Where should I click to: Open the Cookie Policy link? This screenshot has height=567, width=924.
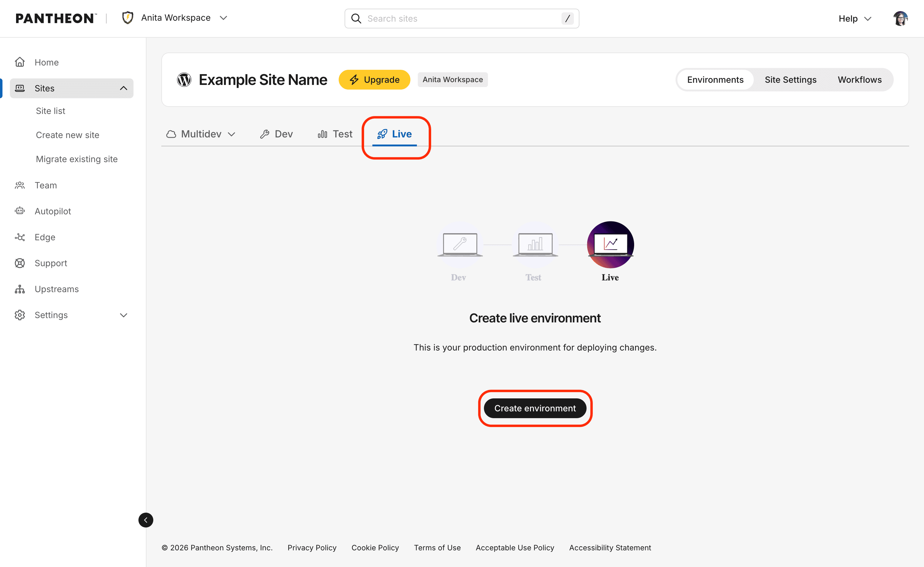(375, 548)
